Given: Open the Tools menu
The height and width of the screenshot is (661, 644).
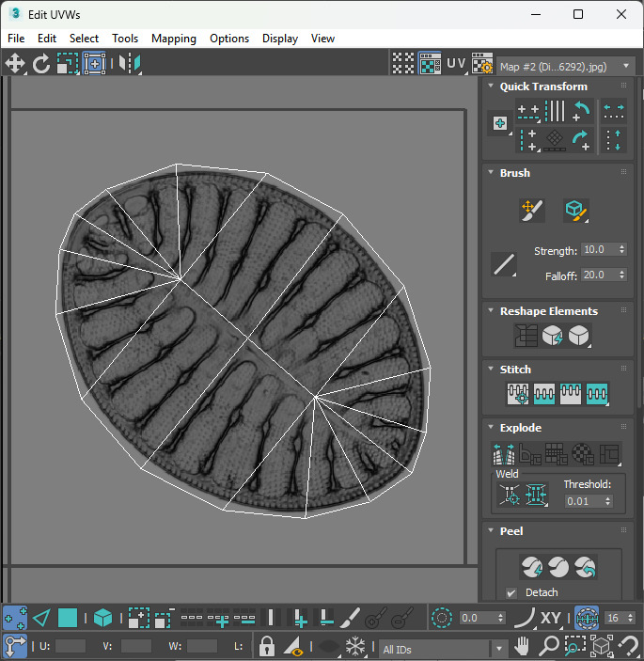Looking at the screenshot, I should coord(125,39).
